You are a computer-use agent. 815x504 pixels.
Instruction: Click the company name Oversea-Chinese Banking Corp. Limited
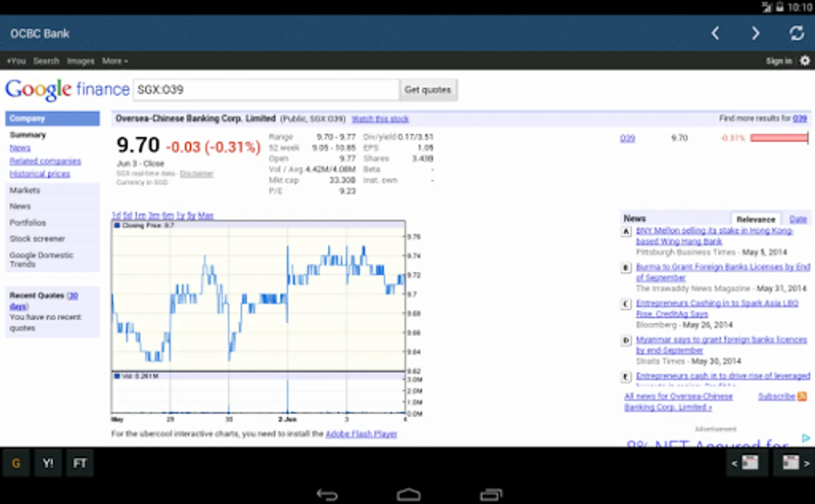(196, 119)
